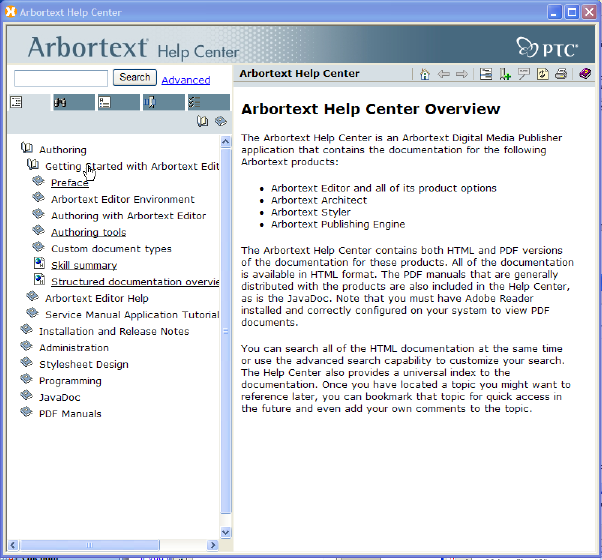Expand Arbortext Editor Environment book
The image size is (602, 560).
(x=38, y=198)
